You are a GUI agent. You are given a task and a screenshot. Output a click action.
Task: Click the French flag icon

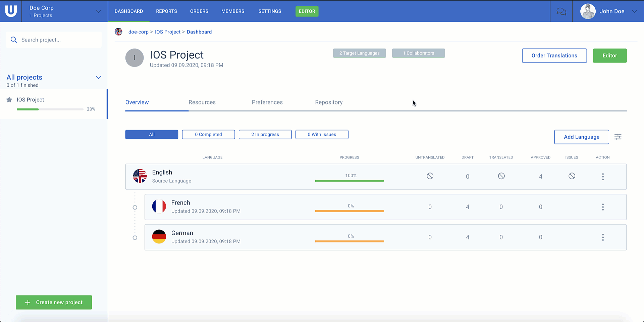(x=159, y=206)
